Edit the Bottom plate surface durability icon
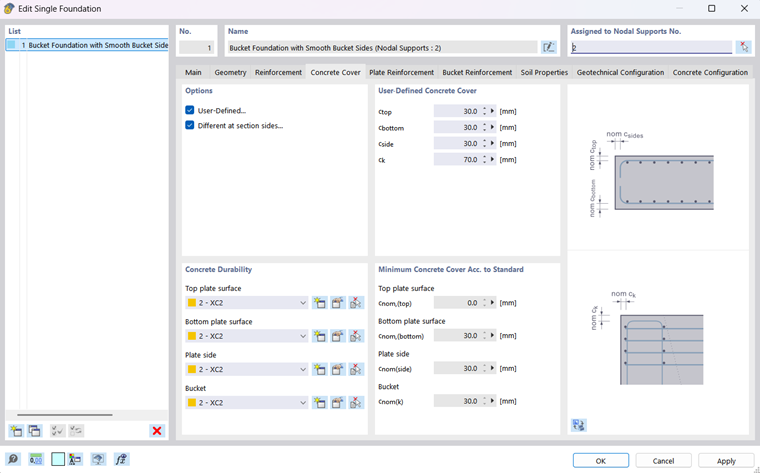This screenshot has height=473, width=760. point(337,336)
